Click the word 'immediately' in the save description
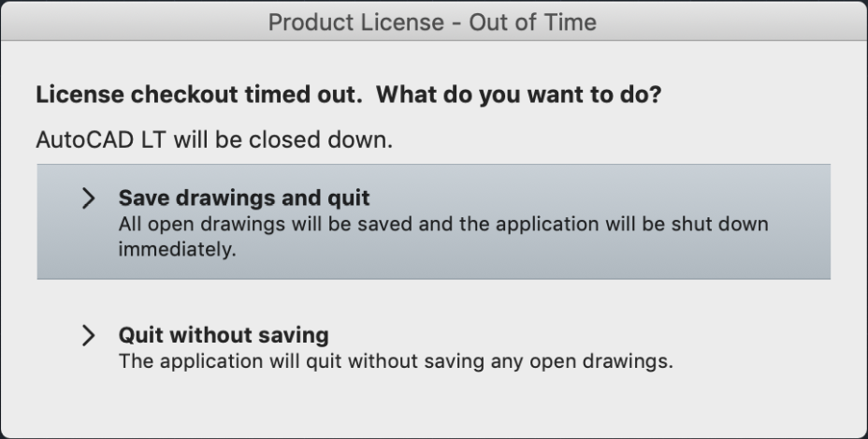This screenshot has height=439, width=868. click(x=178, y=251)
